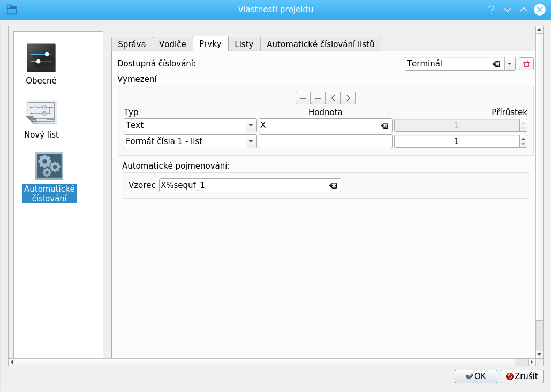Increase the Přírůstek value in second row
The width and height of the screenshot is (551, 392).
click(x=523, y=139)
